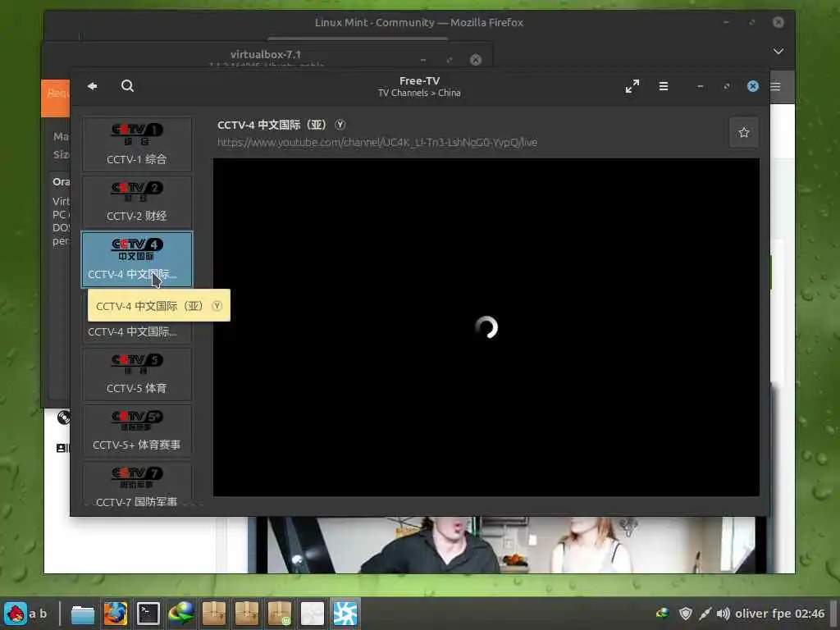This screenshot has width=840, height=630.
Task: Select the highlighted CCTV-4 中文国际 channel
Action: pos(137,259)
